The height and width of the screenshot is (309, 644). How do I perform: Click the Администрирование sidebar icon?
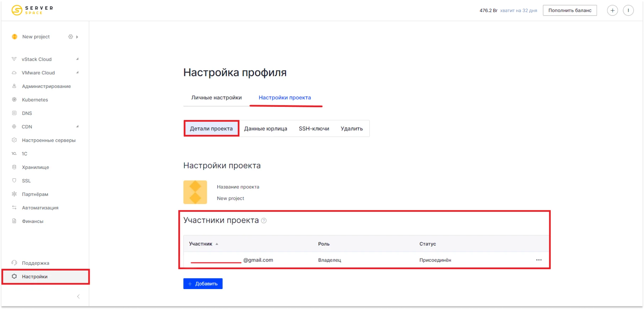14,86
